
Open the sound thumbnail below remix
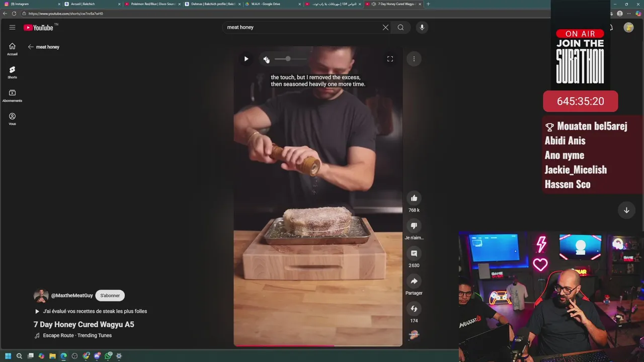tap(414, 335)
